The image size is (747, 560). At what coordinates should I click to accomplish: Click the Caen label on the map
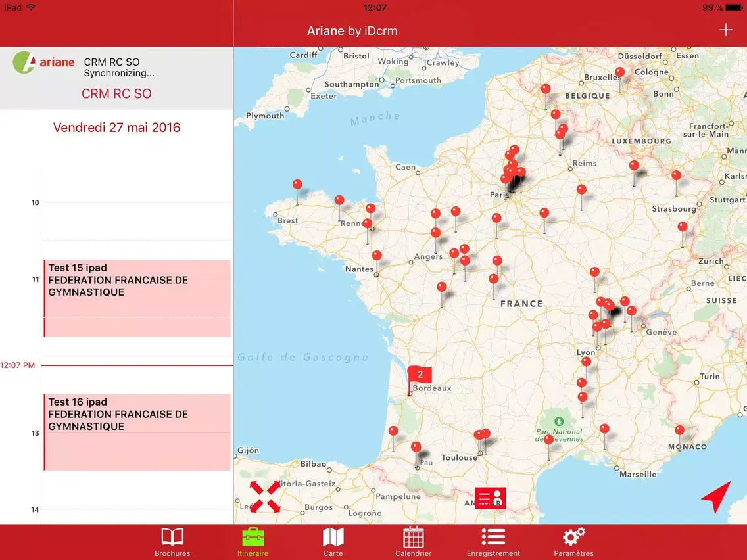click(x=406, y=167)
